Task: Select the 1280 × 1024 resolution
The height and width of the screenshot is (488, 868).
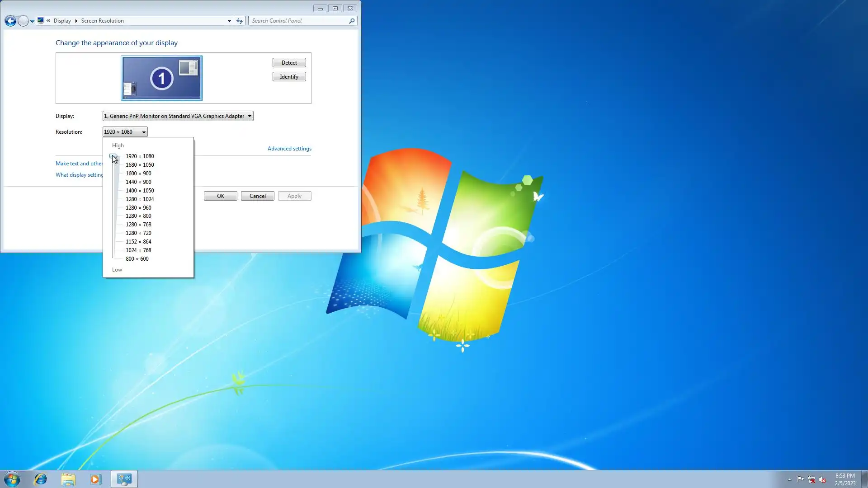Action: (140, 199)
